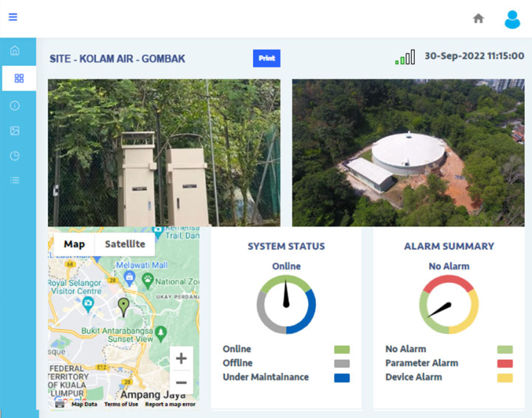Open the user profile avatar
This screenshot has width=532, height=418.
pyautogui.click(x=512, y=19)
